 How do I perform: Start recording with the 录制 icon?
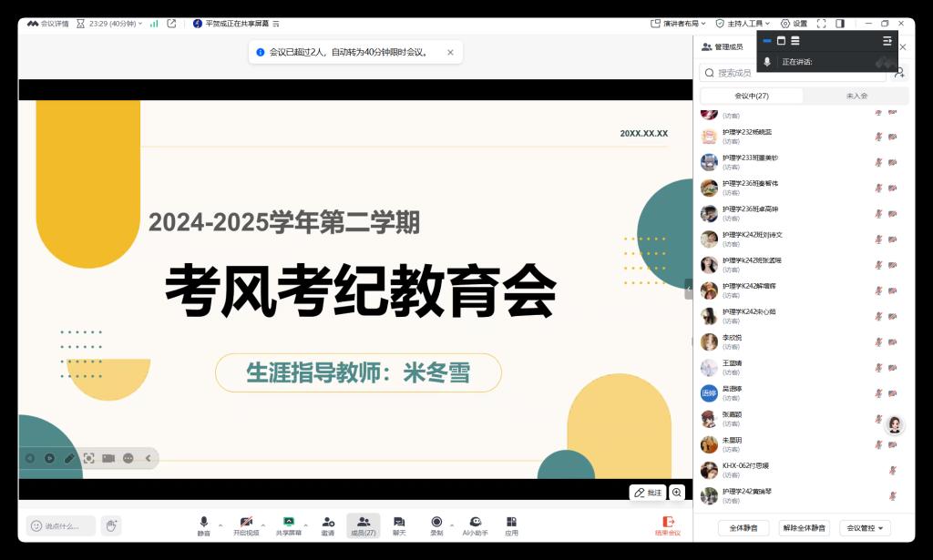coord(436,524)
